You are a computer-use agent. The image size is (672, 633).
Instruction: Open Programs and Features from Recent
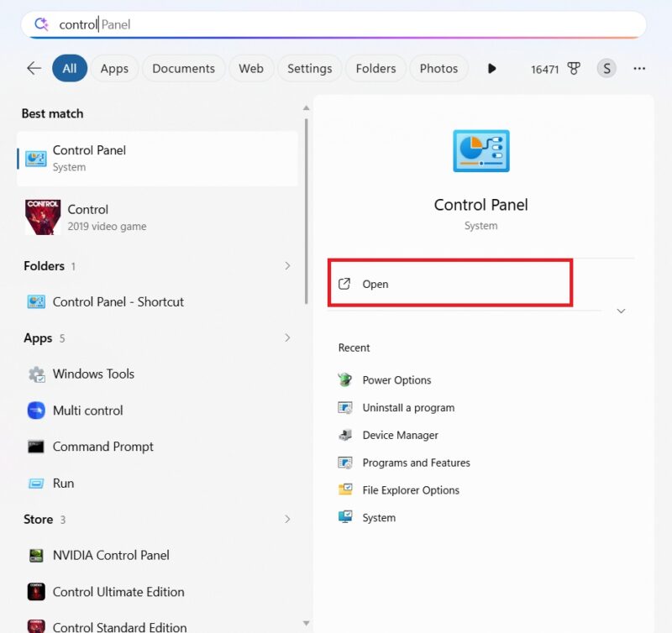pos(416,463)
